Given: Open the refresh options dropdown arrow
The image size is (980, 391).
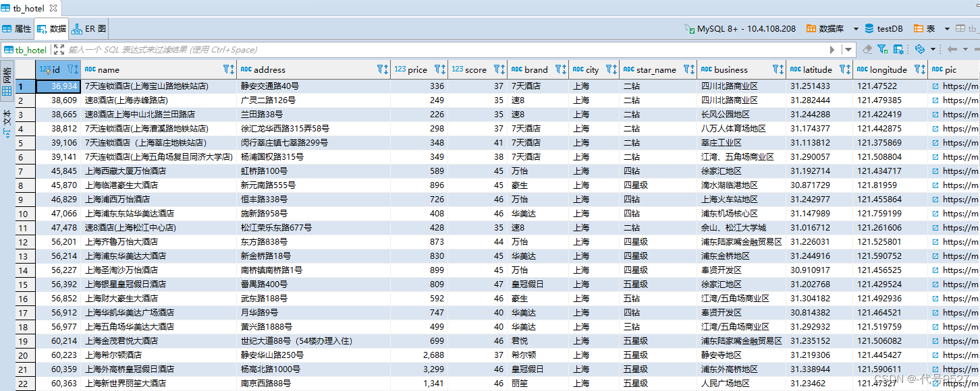Looking at the screenshot, I should tap(933, 49).
